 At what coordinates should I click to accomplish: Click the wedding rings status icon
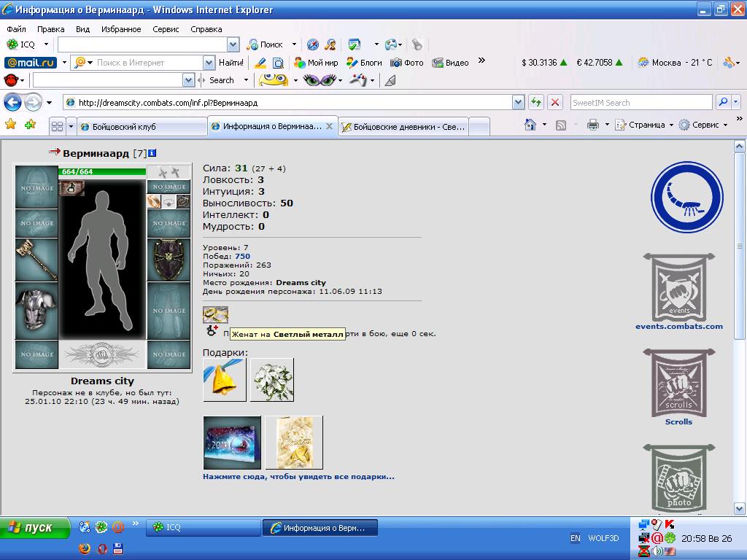215,315
